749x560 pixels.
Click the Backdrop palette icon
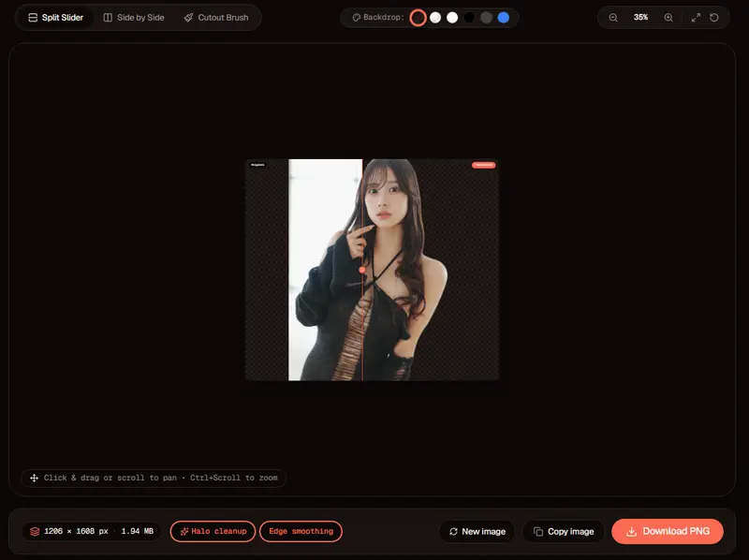(x=357, y=18)
